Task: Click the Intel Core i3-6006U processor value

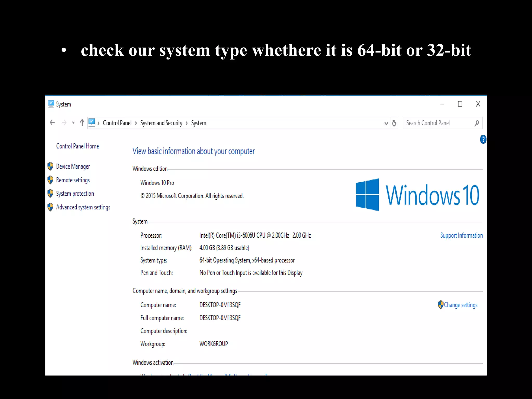Action: click(x=255, y=235)
